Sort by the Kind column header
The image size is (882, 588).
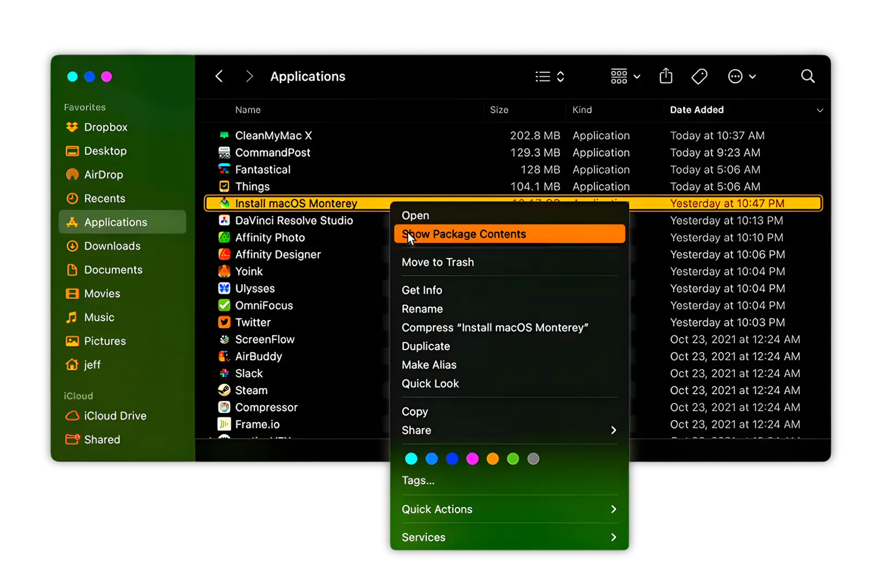[x=582, y=110]
